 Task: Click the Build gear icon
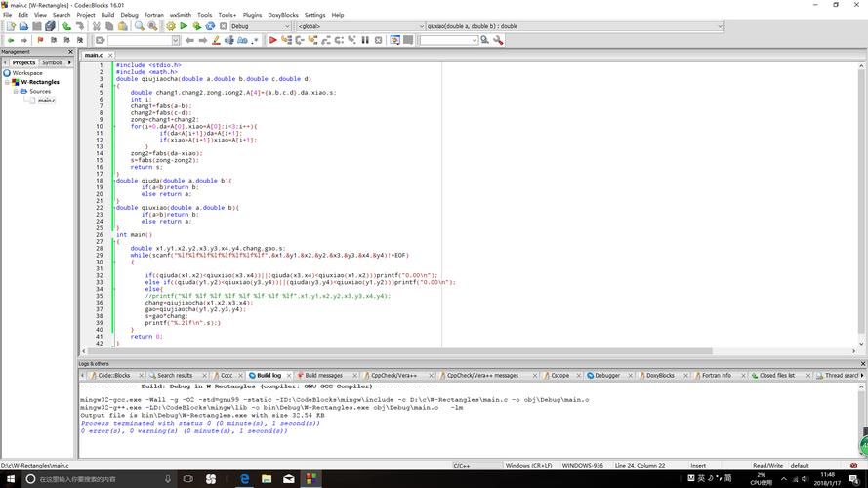(171, 26)
